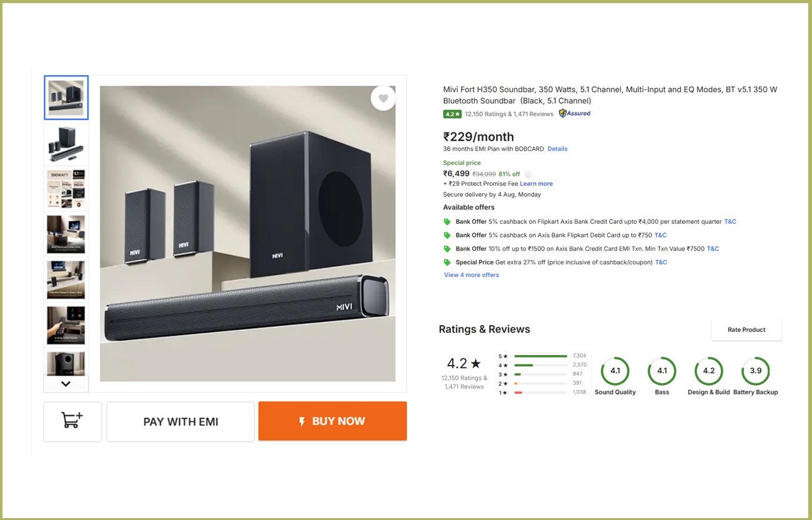Click the Flipkart Assured badge
The image size is (812, 520).
point(575,114)
